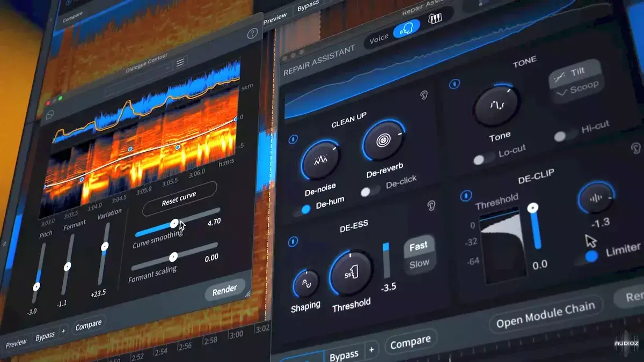Enable the De-click switch
The width and height of the screenshot is (644, 362).
pyautogui.click(x=370, y=191)
